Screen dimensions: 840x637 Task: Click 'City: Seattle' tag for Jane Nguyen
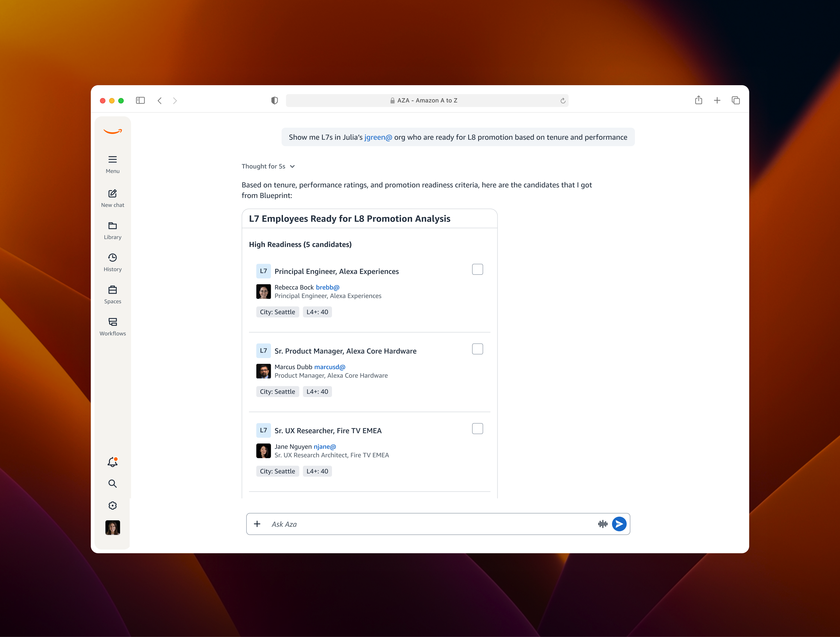278,472
